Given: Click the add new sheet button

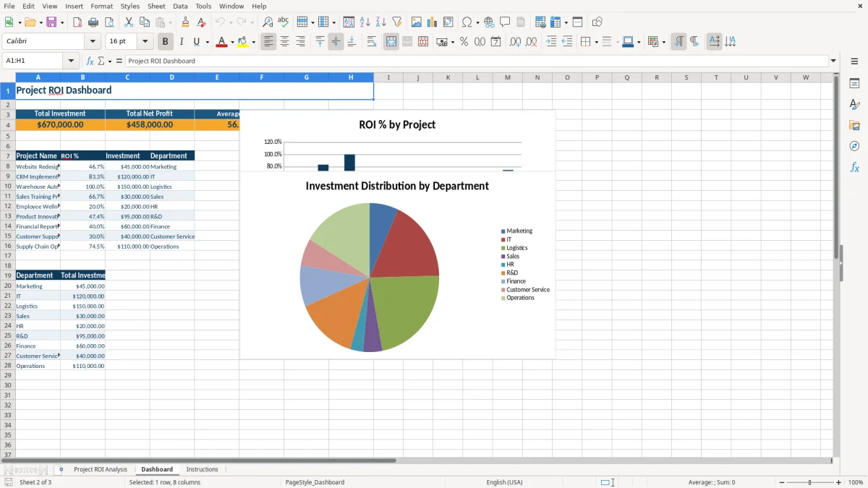Looking at the screenshot, I should pos(61,469).
